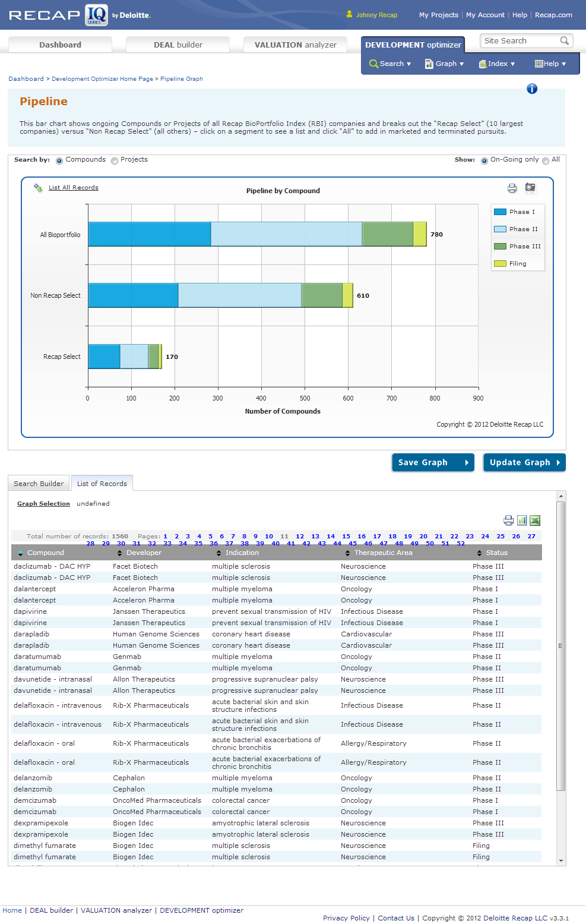Print the Pipeline by Compound chart
This screenshot has height=924, width=586.
512,188
